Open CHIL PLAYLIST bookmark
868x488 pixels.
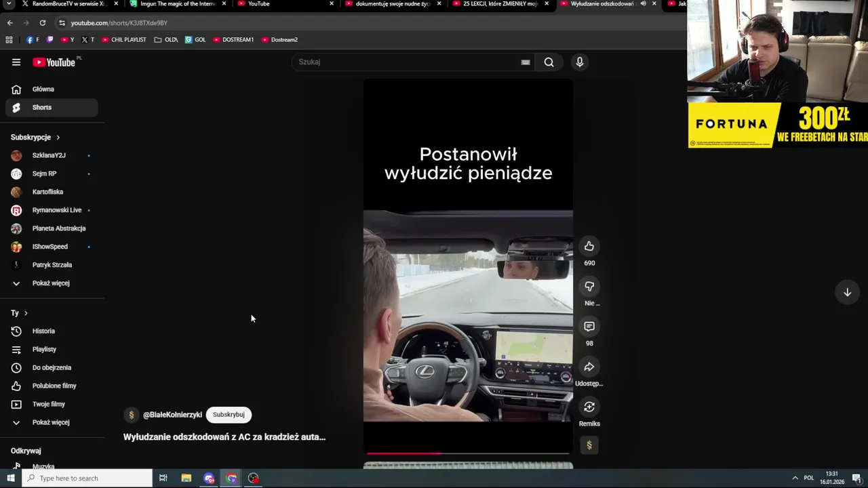(x=123, y=40)
